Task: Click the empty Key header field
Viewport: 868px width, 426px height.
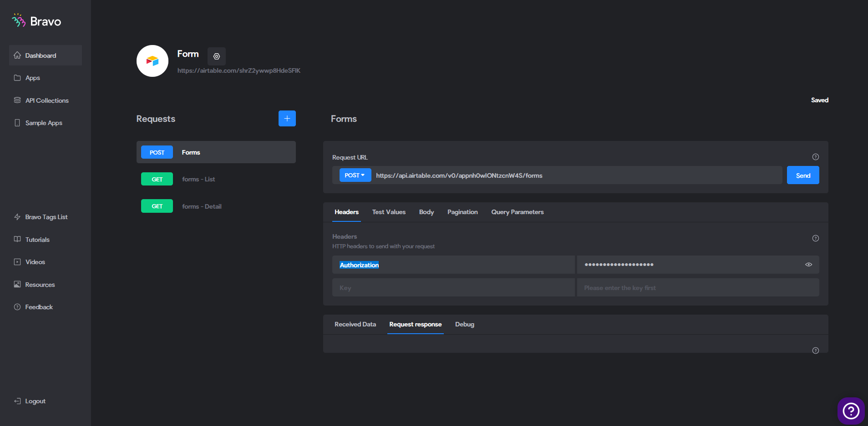Action: click(x=453, y=287)
